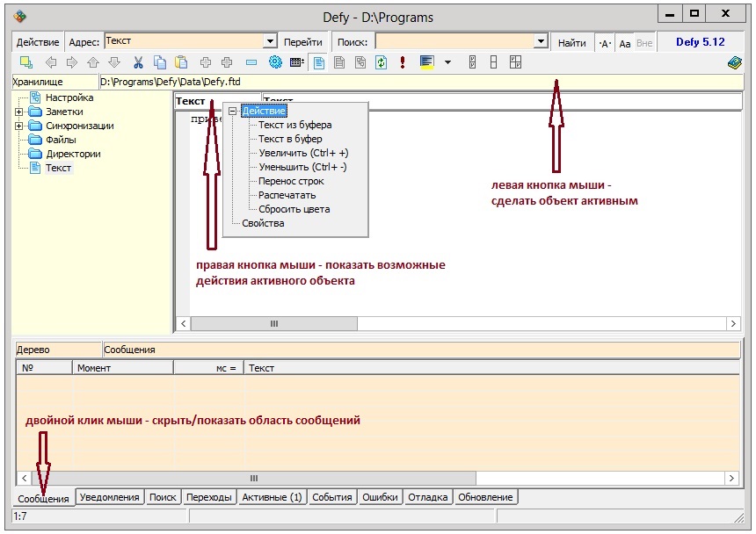Click the blue minus toolbar icon

251,62
